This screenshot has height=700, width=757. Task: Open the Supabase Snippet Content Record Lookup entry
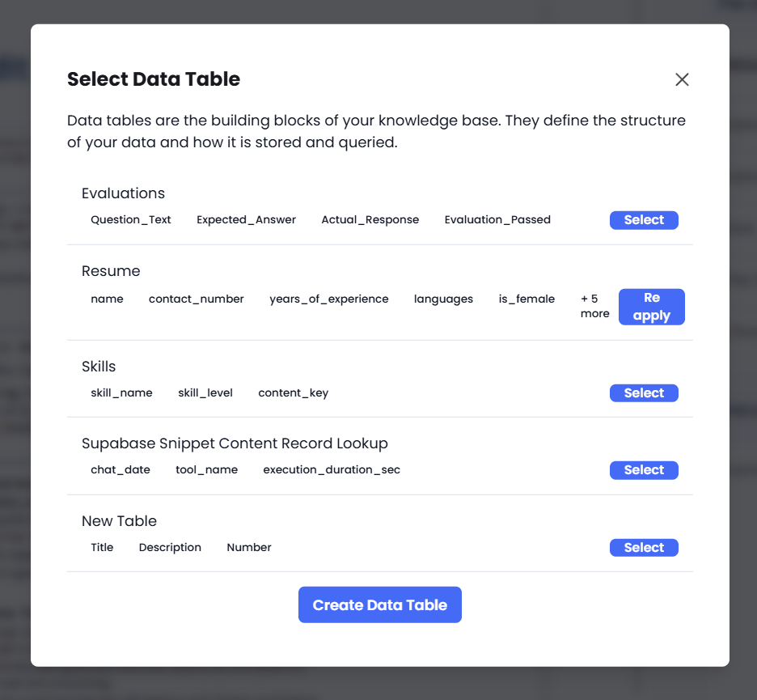235,443
